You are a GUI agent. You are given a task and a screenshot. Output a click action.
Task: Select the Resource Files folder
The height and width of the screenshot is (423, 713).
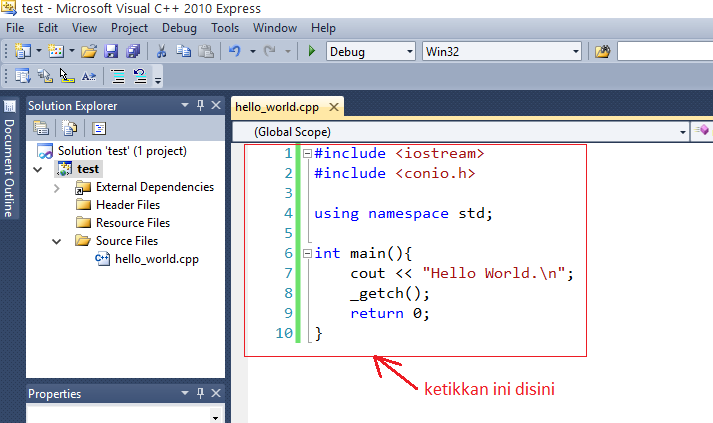point(133,223)
